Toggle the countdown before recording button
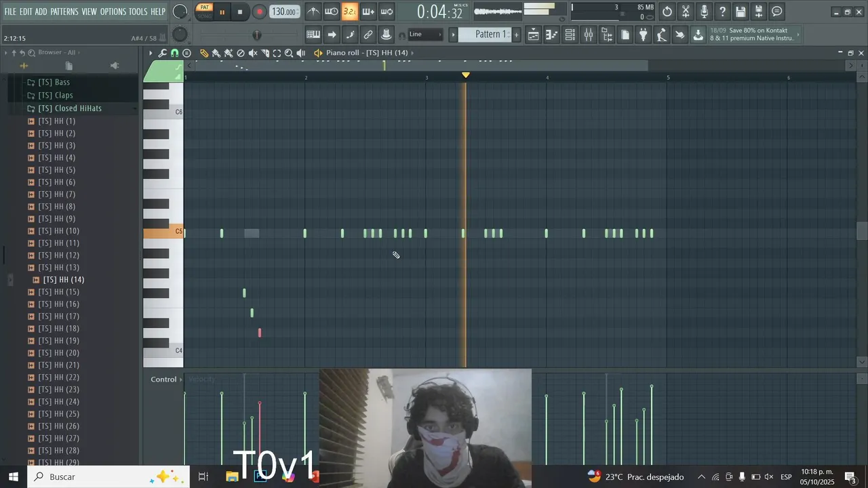This screenshot has width=868, height=488. (350, 12)
